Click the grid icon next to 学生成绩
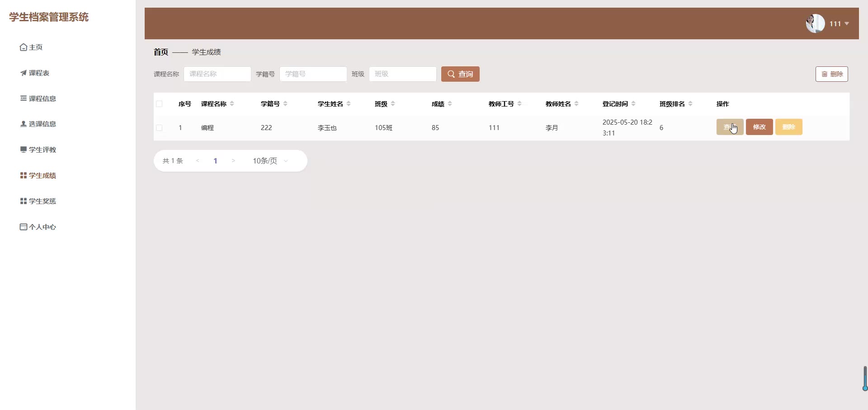Screen dimensions: 868x410 24,176
